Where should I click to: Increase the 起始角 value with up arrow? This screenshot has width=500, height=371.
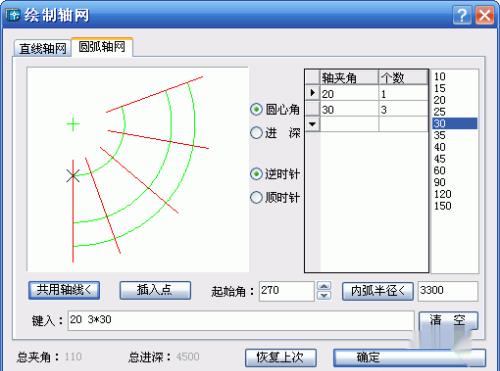click(324, 286)
